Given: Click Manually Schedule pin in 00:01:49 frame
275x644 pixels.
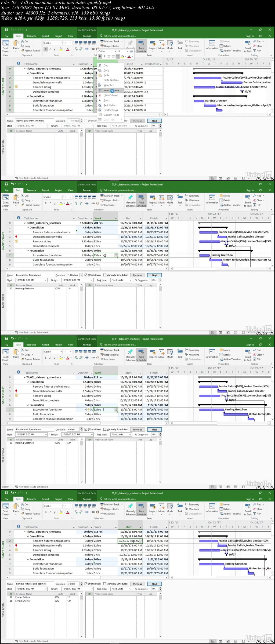Looking at the screenshot, I should coord(131,197).
